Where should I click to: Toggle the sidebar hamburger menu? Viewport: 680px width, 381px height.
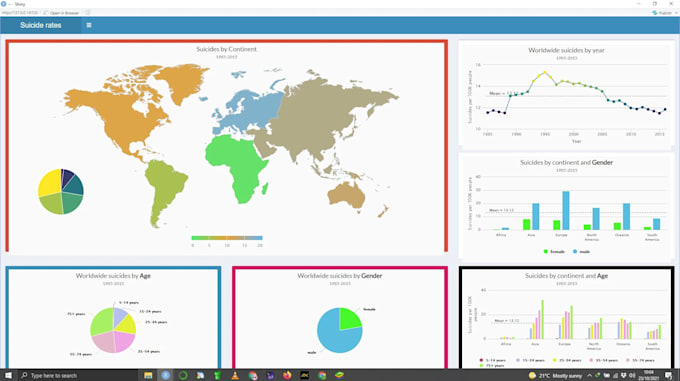pos(89,25)
